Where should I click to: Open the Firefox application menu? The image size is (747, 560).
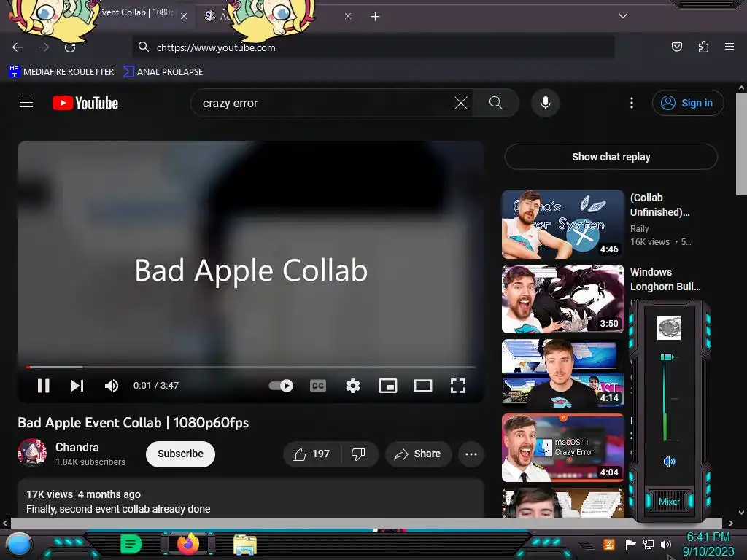point(729,47)
